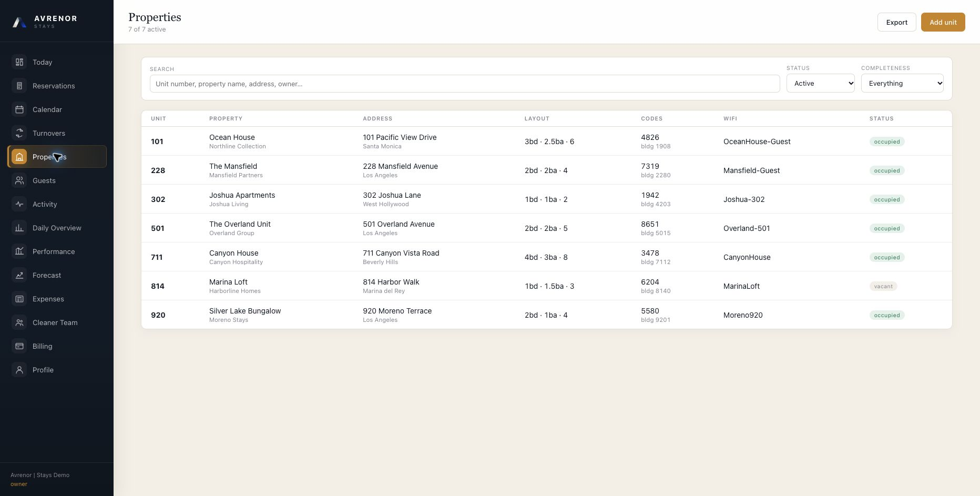Click the Moreno920 wifi name
This screenshot has width=980, height=496.
tap(743, 315)
